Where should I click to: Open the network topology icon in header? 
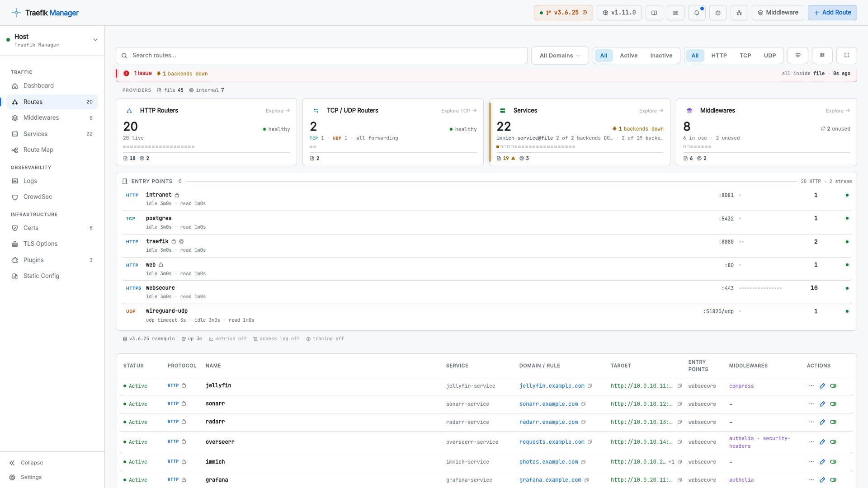click(x=739, y=13)
